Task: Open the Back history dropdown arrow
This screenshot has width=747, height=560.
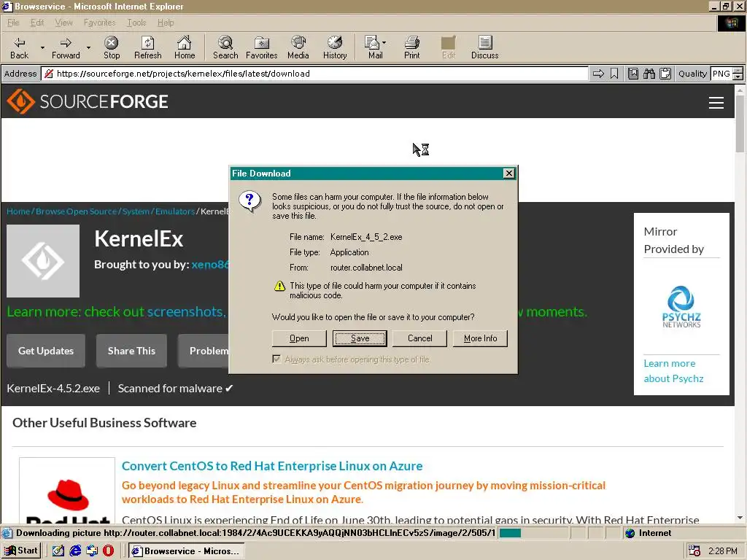Action: 42,47
